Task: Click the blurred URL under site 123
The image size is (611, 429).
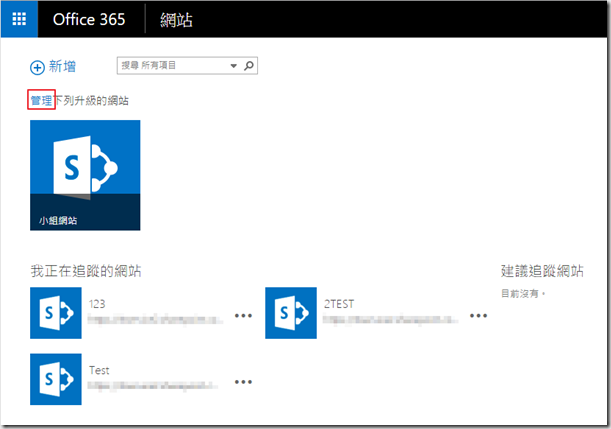Action: 153,322
